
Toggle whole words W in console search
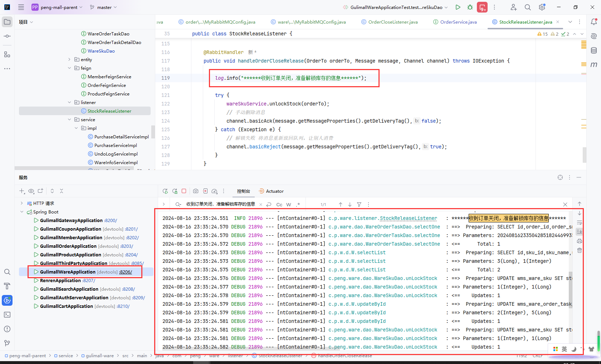tap(289, 205)
